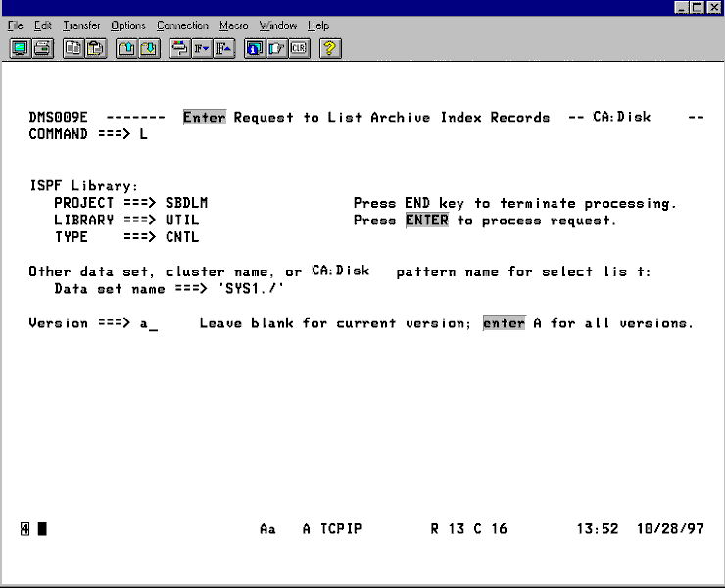Screen dimensions: 725x588
Task: Click the TYPE field value CNTL
Action: click(182, 237)
